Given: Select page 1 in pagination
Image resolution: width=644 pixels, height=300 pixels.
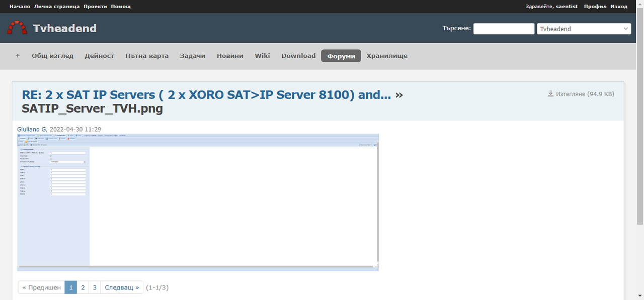Looking at the screenshot, I should (71, 287).
